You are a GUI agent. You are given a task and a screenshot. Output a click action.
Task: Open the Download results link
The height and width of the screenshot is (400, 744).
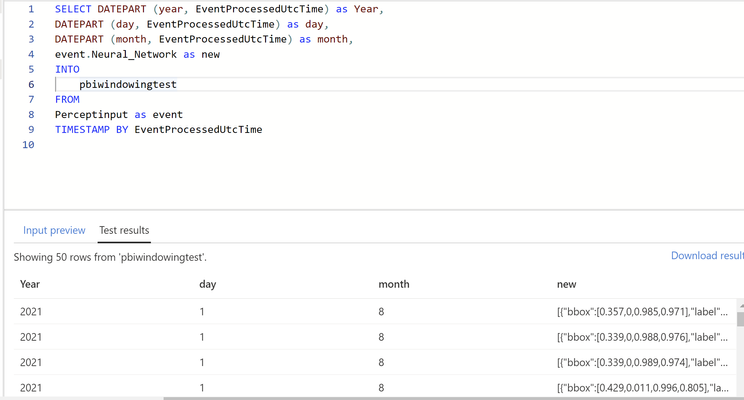pyautogui.click(x=707, y=255)
